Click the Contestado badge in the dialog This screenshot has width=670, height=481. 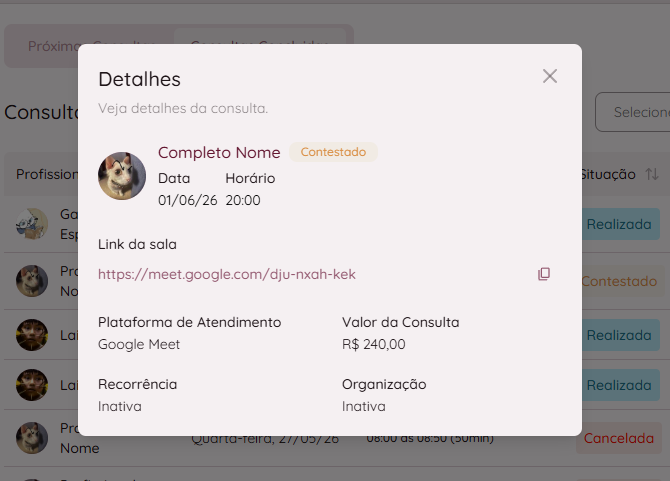[x=333, y=152]
